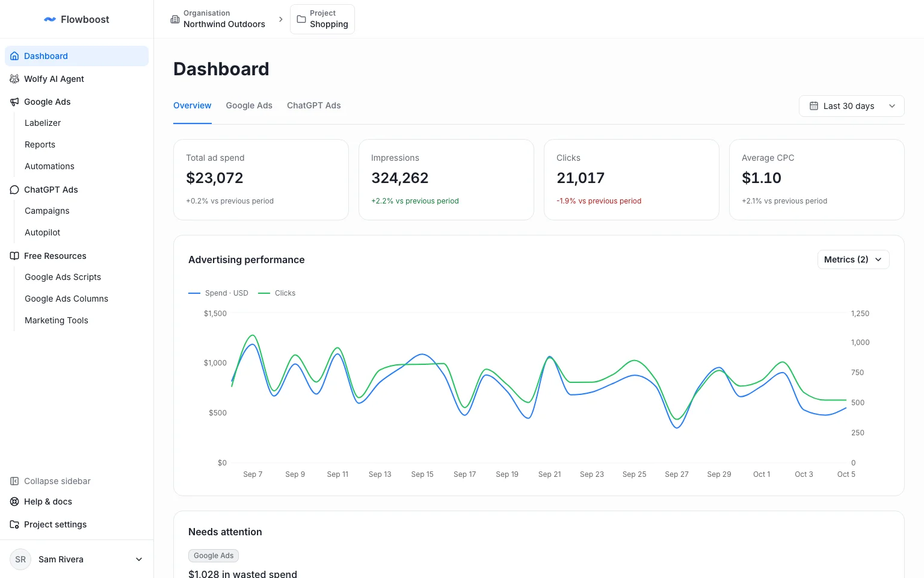The width and height of the screenshot is (924, 578).
Task: Open Labelizer in the sidebar
Action: point(43,123)
